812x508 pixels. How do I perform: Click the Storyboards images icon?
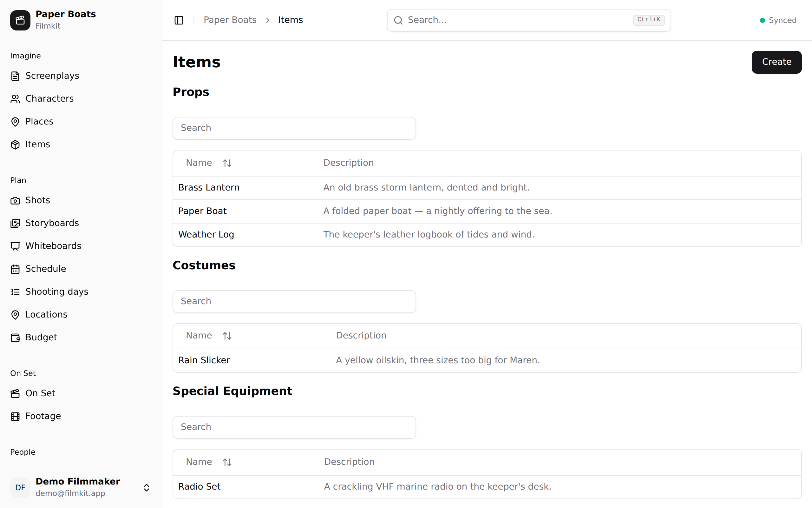[15, 224]
